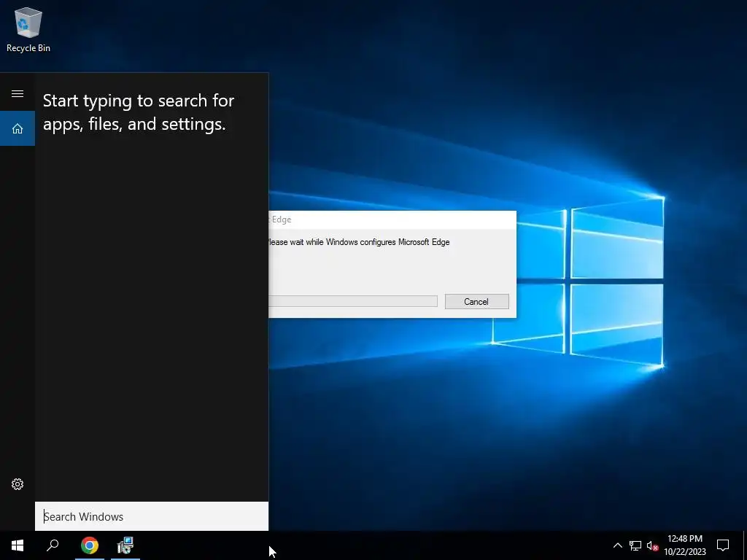Click the muted volume tray icon

652,545
